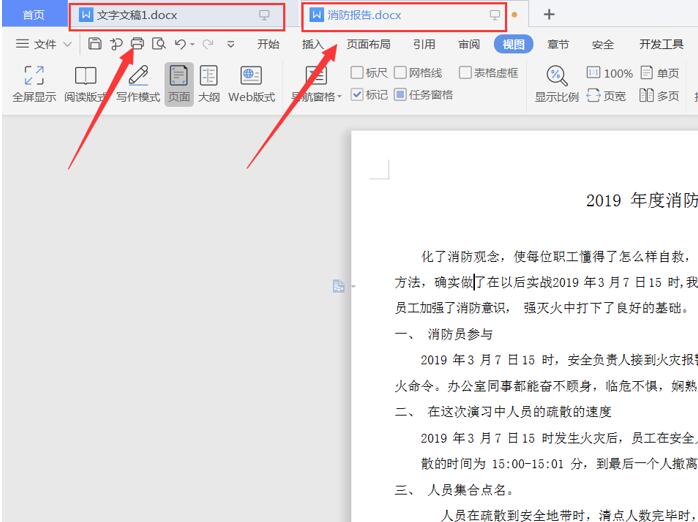Open the 安全 ribbon tab
This screenshot has height=522, width=698.
(603, 44)
